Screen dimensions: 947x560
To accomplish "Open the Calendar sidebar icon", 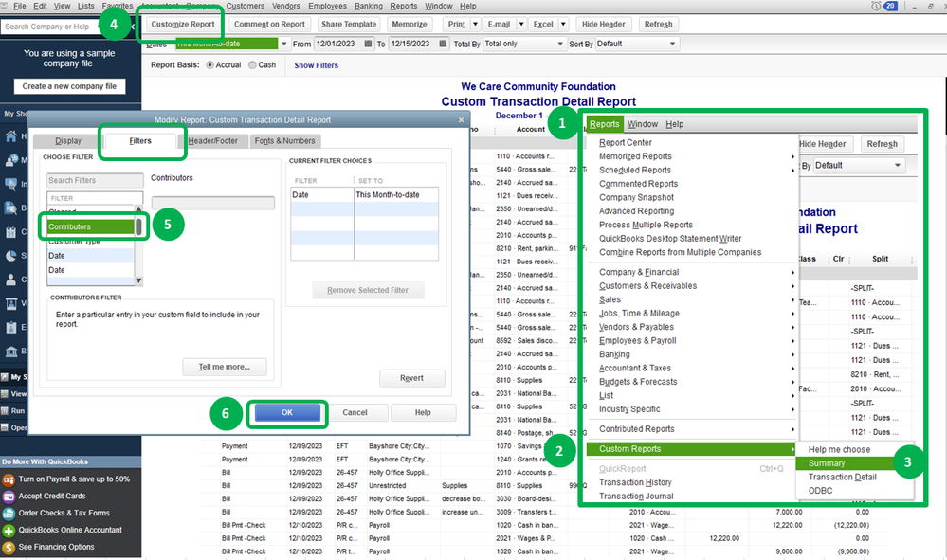I will pyautogui.click(x=10, y=232).
